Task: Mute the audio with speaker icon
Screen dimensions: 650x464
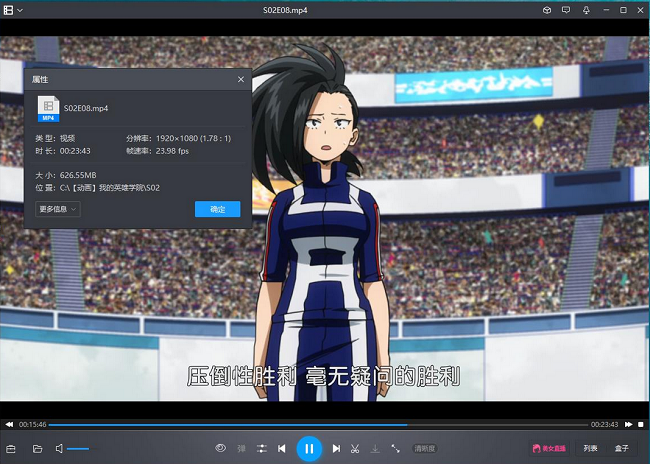Action: point(60,449)
